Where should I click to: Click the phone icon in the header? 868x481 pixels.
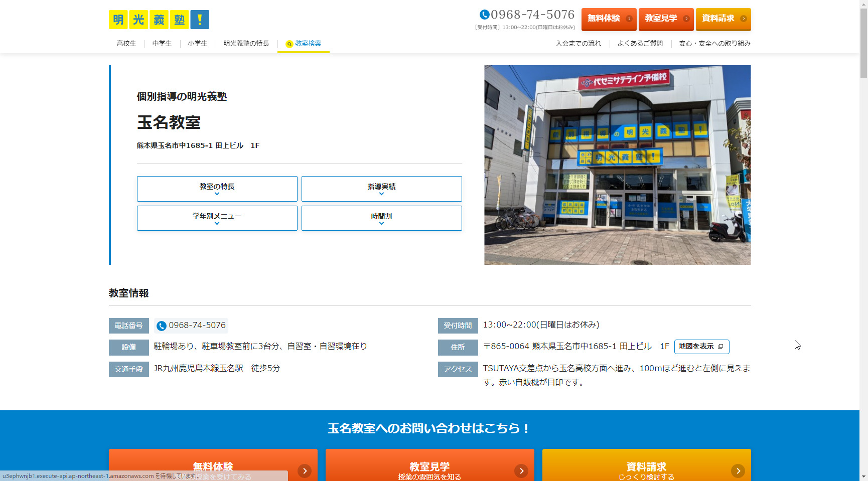click(x=484, y=15)
